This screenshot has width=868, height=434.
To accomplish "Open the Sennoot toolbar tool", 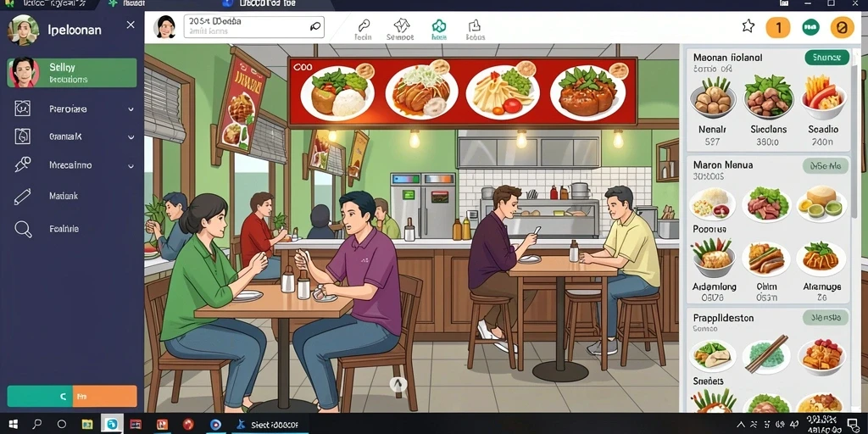I will click(400, 31).
